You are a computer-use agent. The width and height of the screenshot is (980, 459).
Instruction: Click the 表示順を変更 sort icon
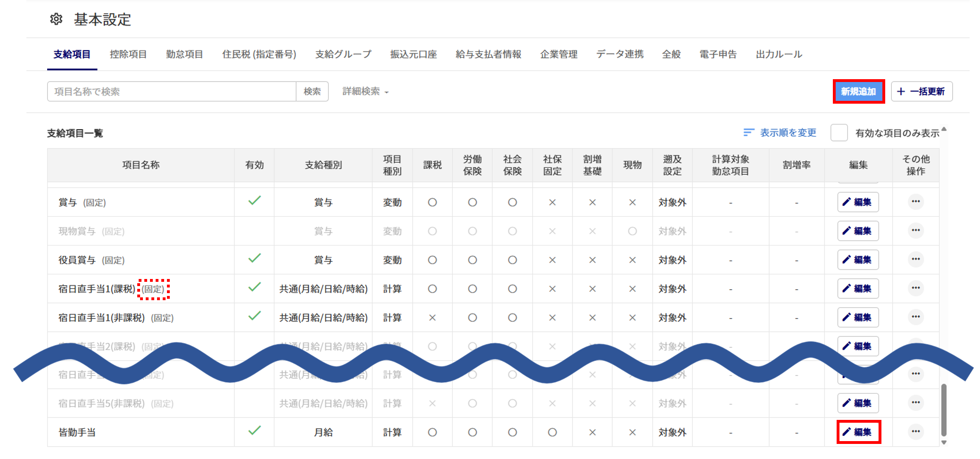748,133
